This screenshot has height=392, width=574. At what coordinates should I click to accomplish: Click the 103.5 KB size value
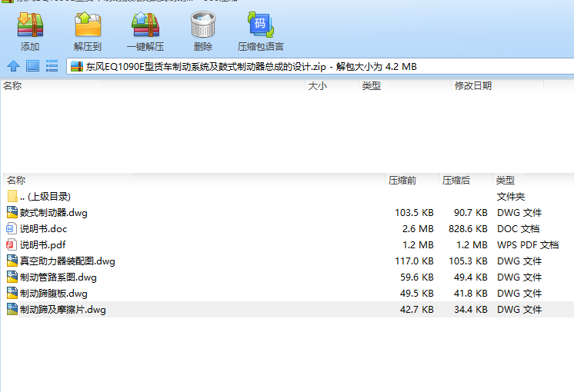click(414, 212)
